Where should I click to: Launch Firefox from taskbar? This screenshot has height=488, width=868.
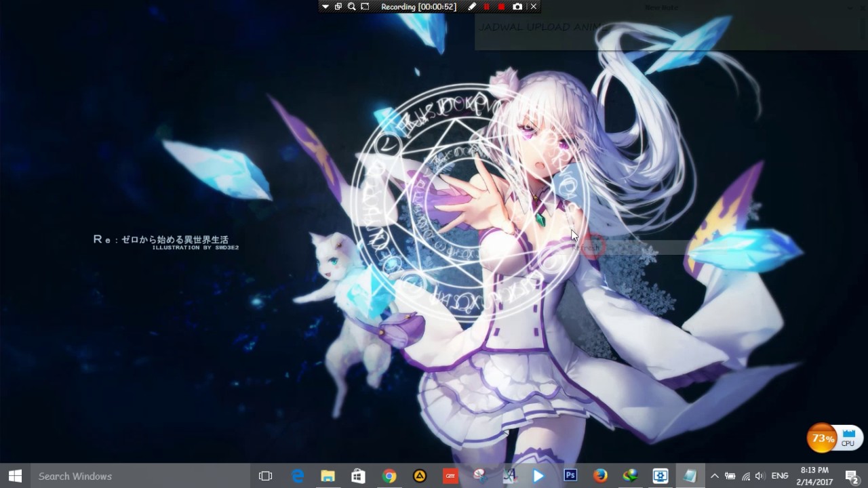600,476
